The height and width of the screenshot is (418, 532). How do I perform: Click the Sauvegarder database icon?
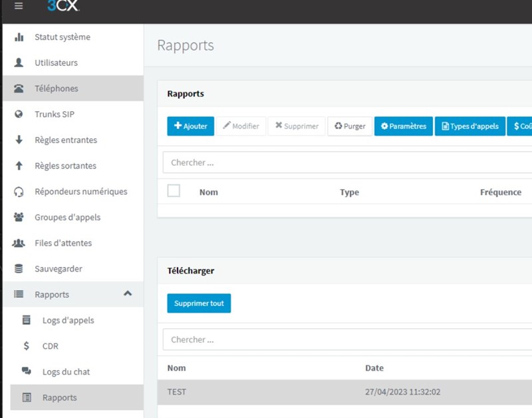click(x=19, y=269)
